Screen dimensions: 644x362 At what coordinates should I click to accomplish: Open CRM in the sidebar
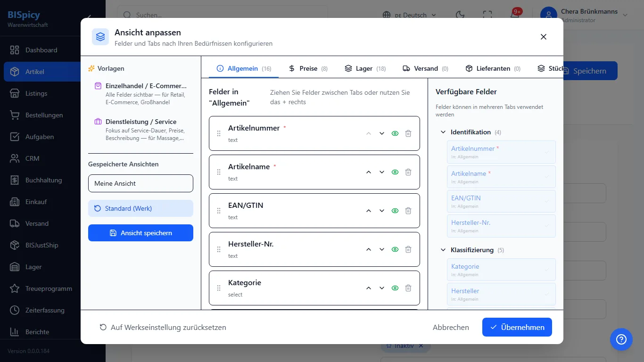53,158
